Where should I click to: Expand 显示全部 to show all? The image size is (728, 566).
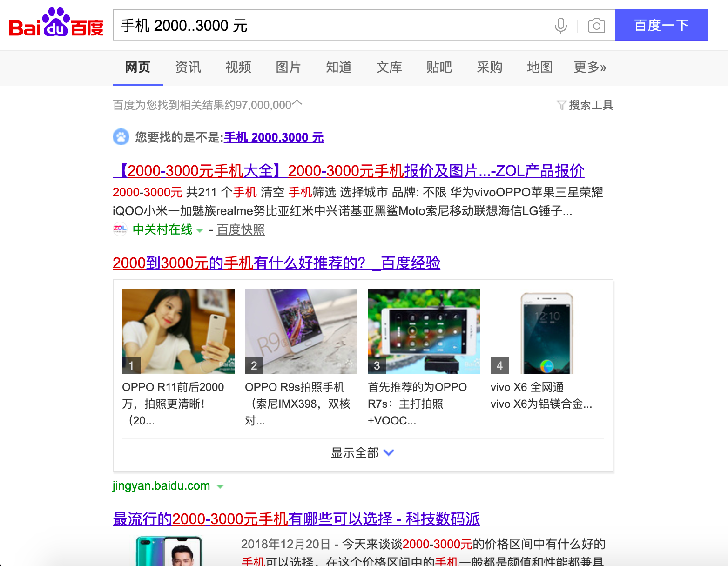[363, 453]
